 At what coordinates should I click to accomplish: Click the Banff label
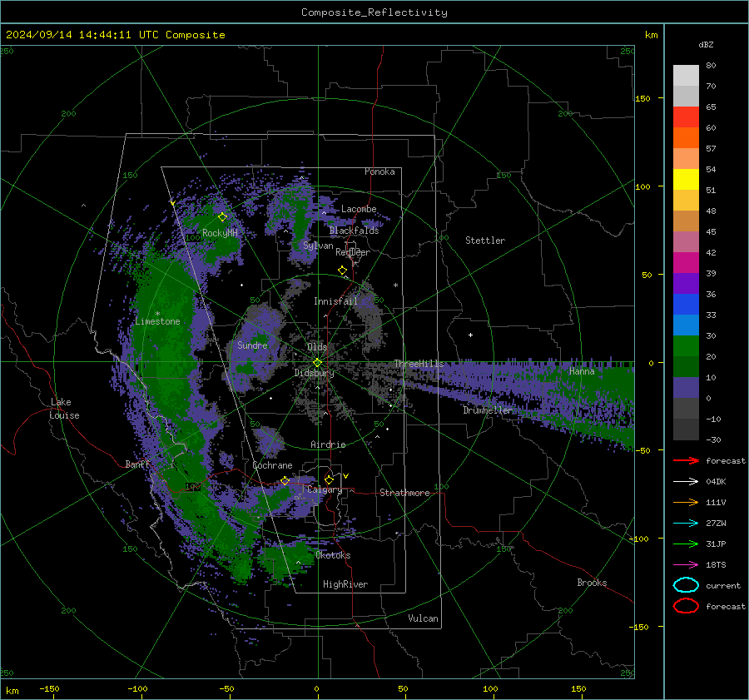click(137, 464)
